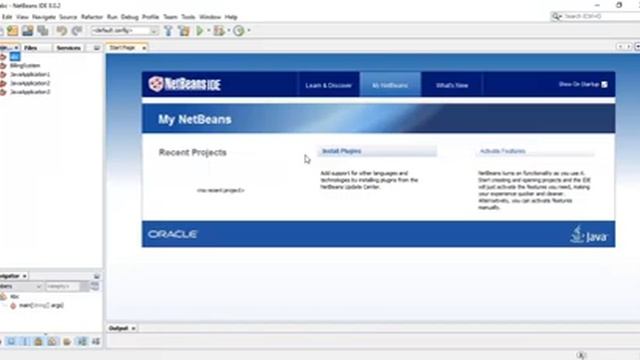
Task: Select Abc class in Navigator
Action: [14, 297]
